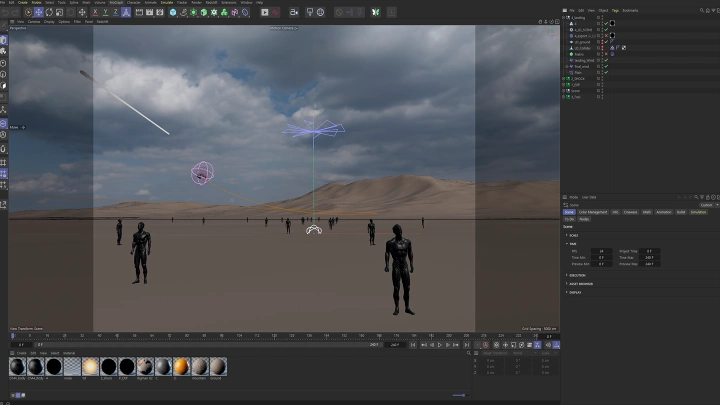Image resolution: width=720 pixels, height=405 pixels.
Task: Click the FPS input field in Attributes
Action: [601, 251]
